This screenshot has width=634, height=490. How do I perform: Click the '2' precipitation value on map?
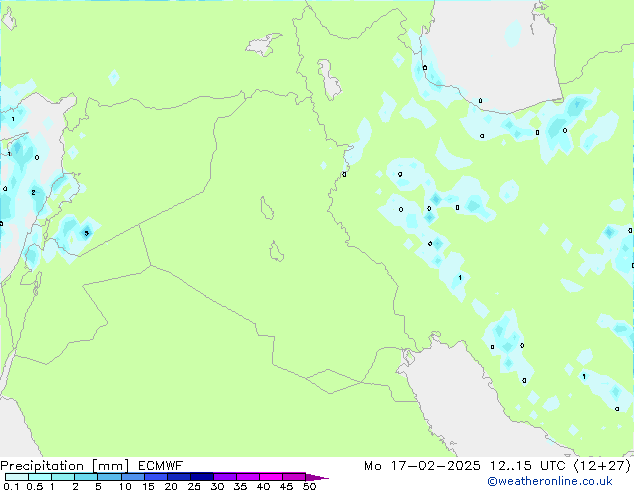point(33,192)
